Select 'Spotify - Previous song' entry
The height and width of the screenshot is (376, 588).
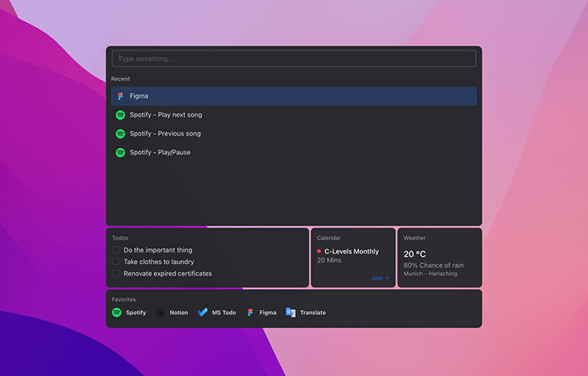[x=294, y=134]
